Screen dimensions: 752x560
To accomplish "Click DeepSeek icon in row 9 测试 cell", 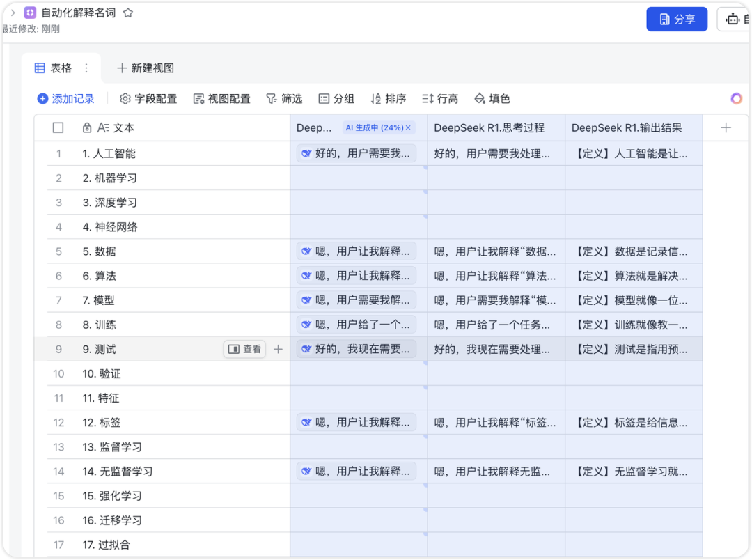I will tap(306, 349).
